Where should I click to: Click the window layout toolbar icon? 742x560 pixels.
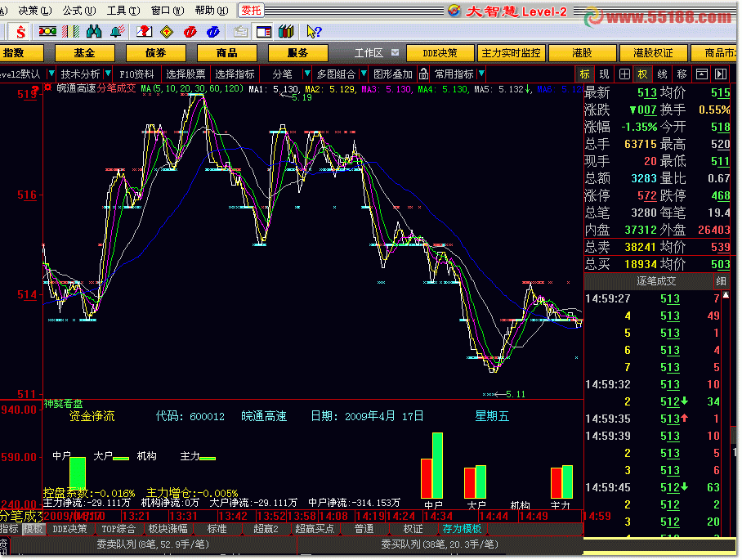[x=264, y=32]
